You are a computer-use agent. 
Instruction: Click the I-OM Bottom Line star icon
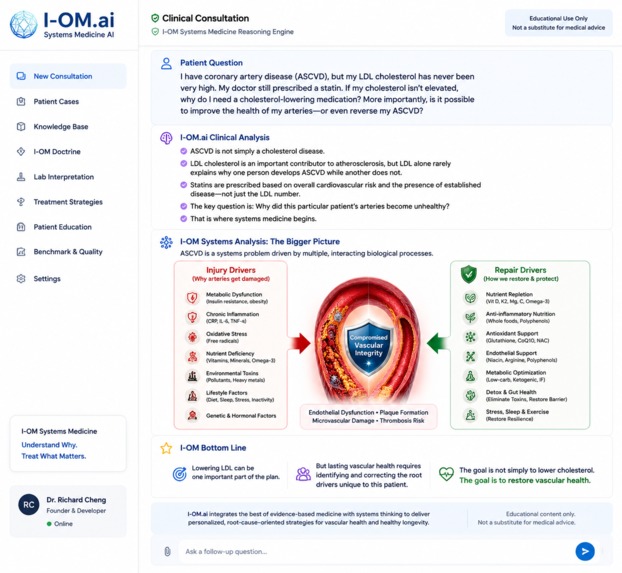pos(166,448)
